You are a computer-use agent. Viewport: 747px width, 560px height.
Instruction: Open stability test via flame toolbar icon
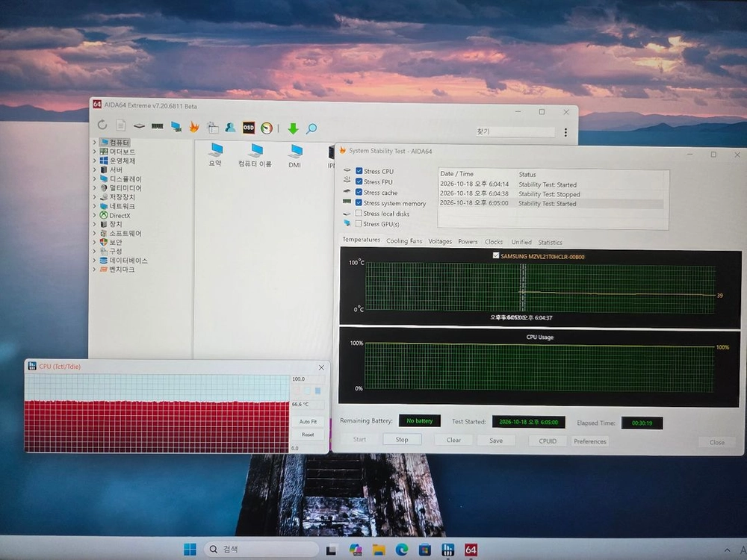194,127
